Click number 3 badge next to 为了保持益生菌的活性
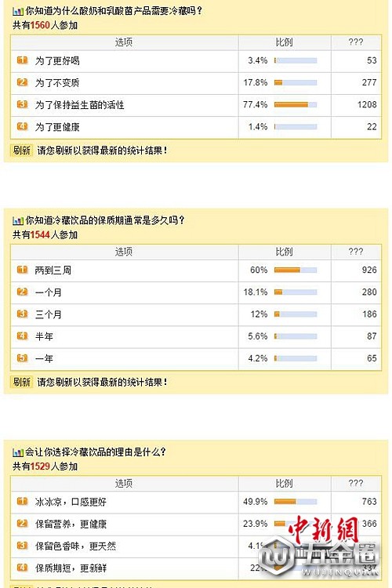This screenshot has width=392, height=588. point(23,104)
